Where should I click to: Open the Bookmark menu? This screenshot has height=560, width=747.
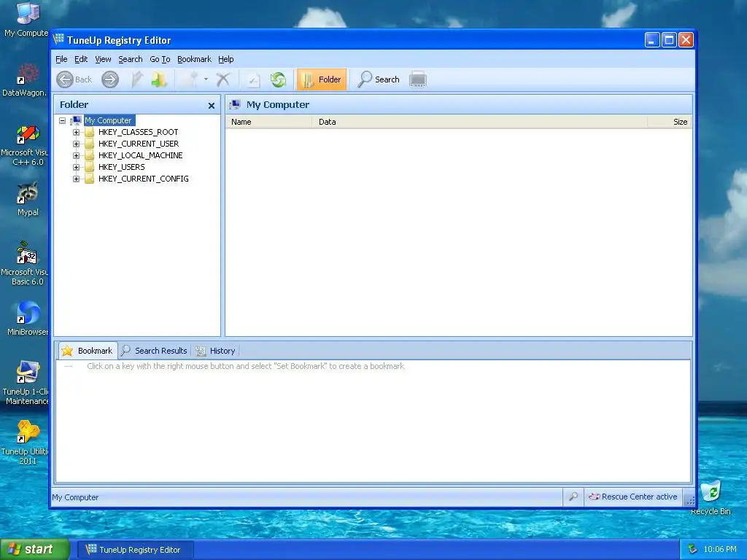click(194, 59)
